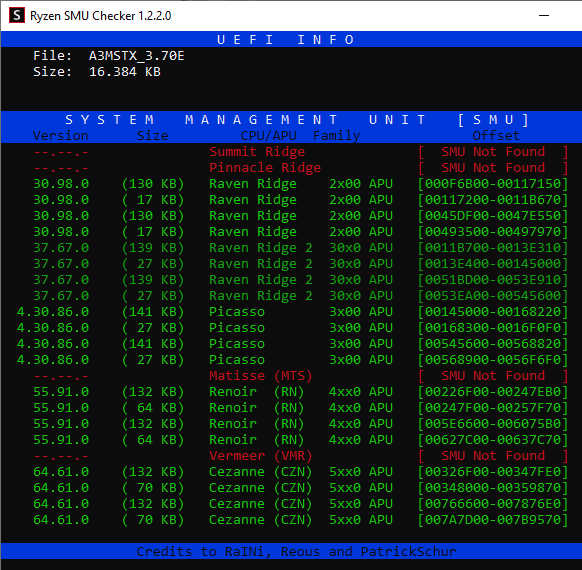Click the CPU/APU Family column header
Screen dimensions: 582x570
coord(300,136)
